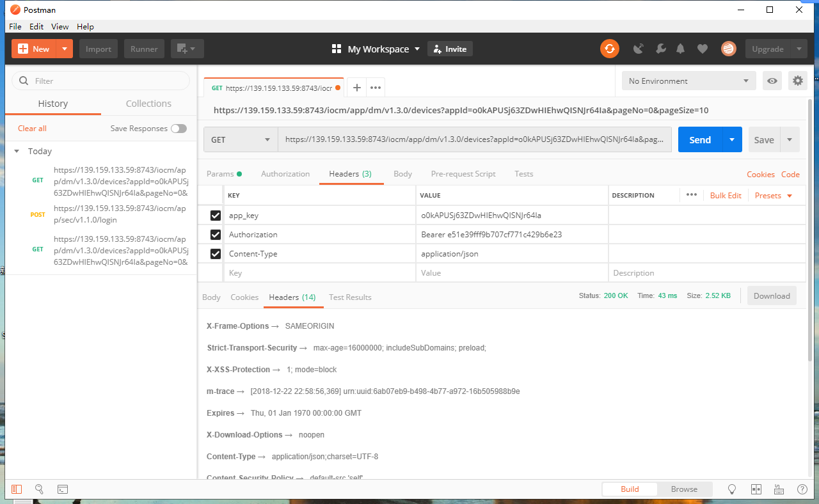Open the No Environment dropdown
Screen dimensions: 819x504
click(688, 81)
